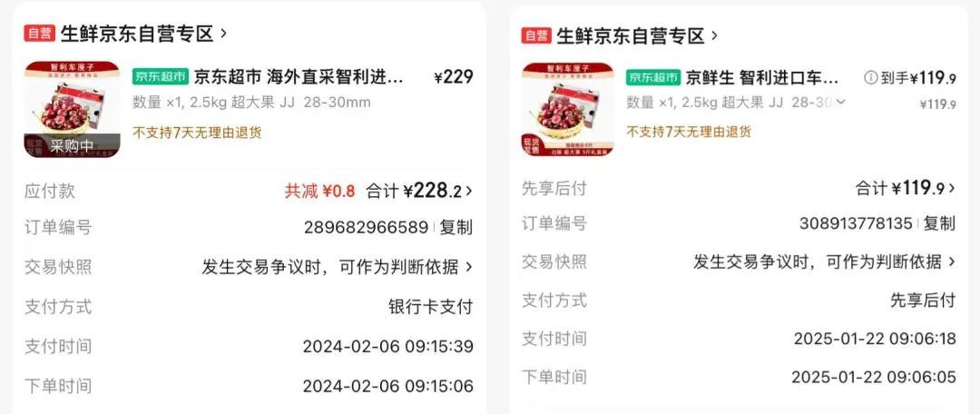Copy order number 289682966589

456,228
